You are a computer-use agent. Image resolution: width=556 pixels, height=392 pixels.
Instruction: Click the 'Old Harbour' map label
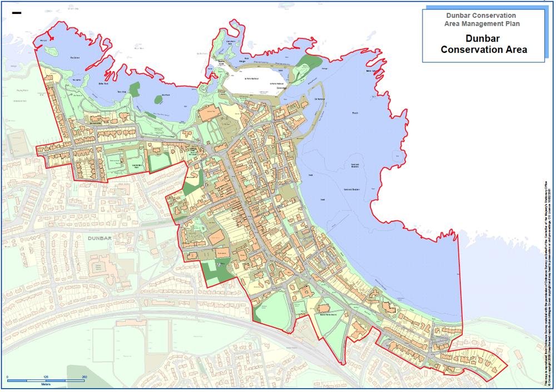click(320, 100)
